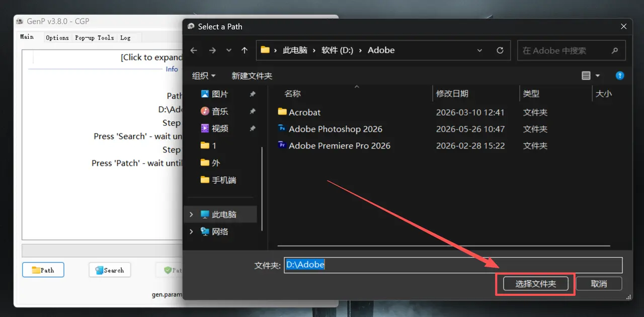Change the view layout icon
644x317 pixels.
(586, 76)
